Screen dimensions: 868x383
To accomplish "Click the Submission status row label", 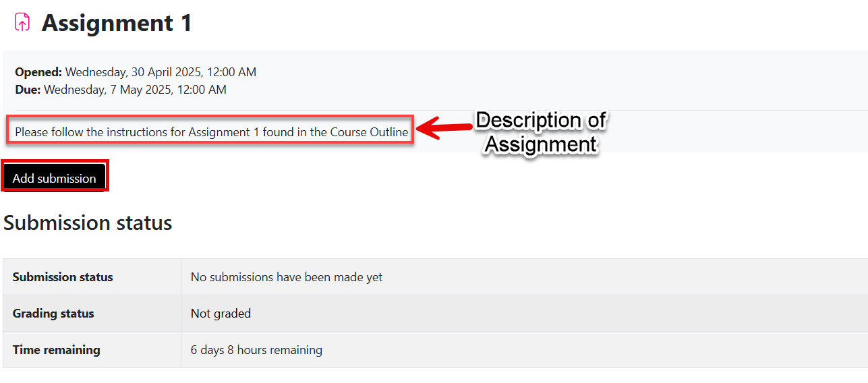I will [63, 277].
